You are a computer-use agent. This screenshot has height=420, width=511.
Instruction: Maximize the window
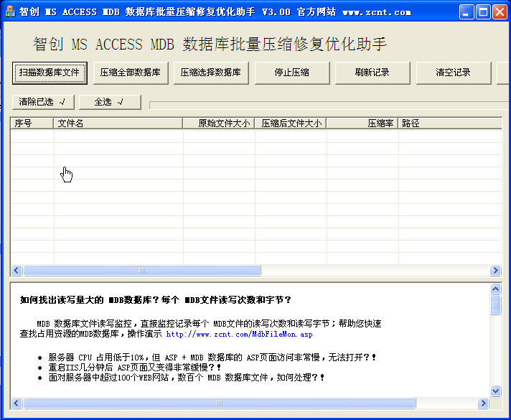click(x=483, y=12)
